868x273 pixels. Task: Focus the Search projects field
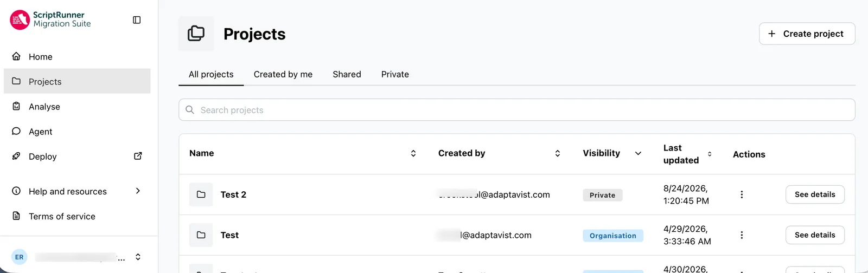[x=516, y=110]
